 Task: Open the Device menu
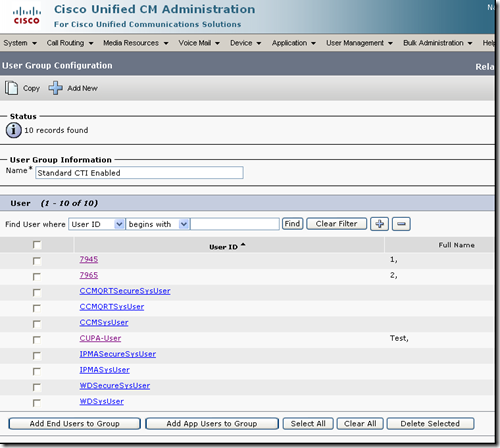[x=246, y=43]
